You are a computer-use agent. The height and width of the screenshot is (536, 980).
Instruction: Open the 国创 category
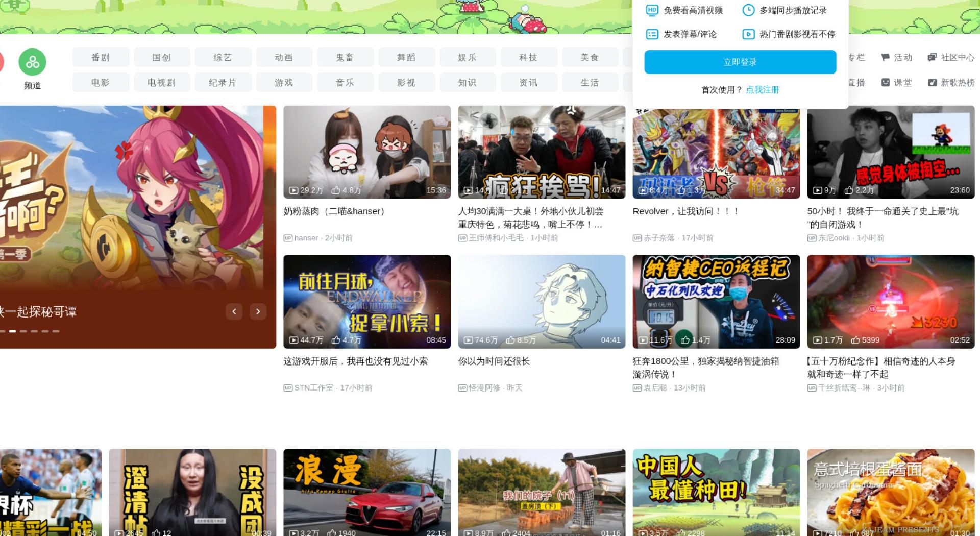(162, 58)
